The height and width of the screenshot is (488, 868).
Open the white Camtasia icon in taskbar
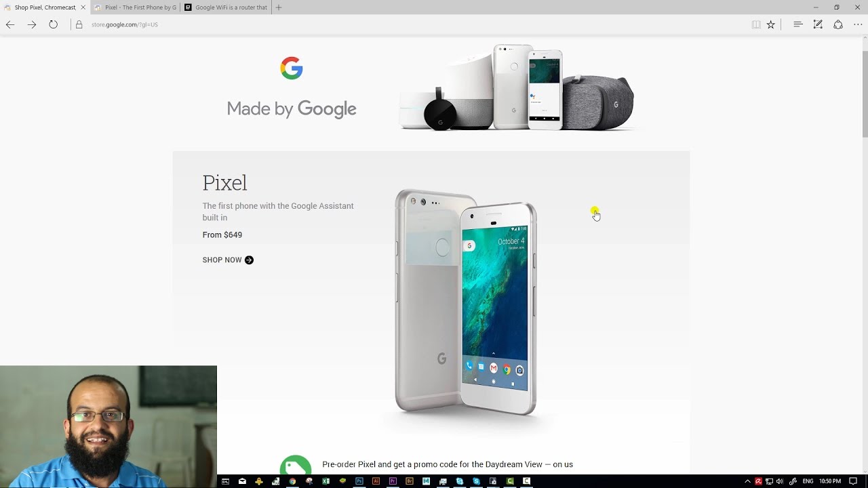(526, 481)
